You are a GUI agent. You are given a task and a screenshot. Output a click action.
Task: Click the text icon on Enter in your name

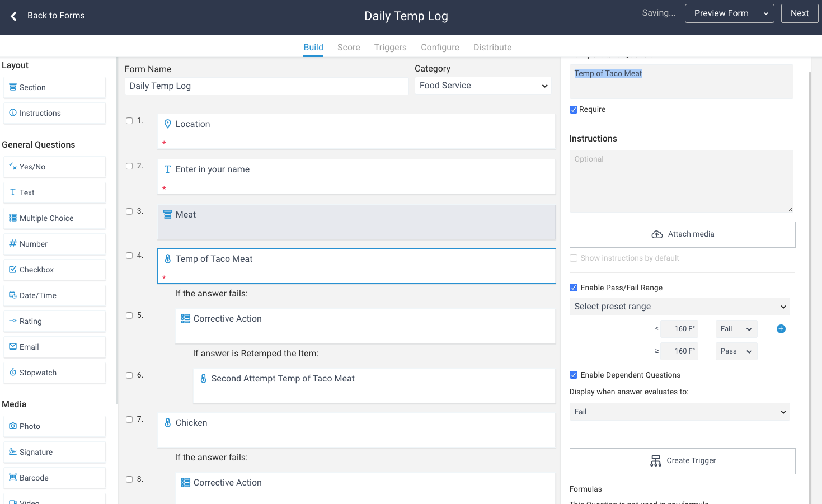(167, 169)
